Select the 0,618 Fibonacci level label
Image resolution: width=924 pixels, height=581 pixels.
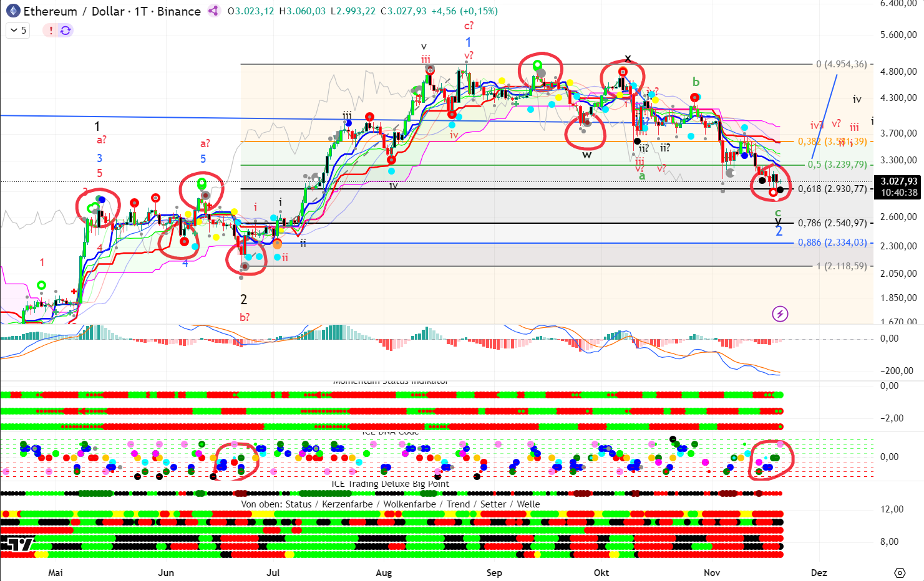click(x=832, y=189)
